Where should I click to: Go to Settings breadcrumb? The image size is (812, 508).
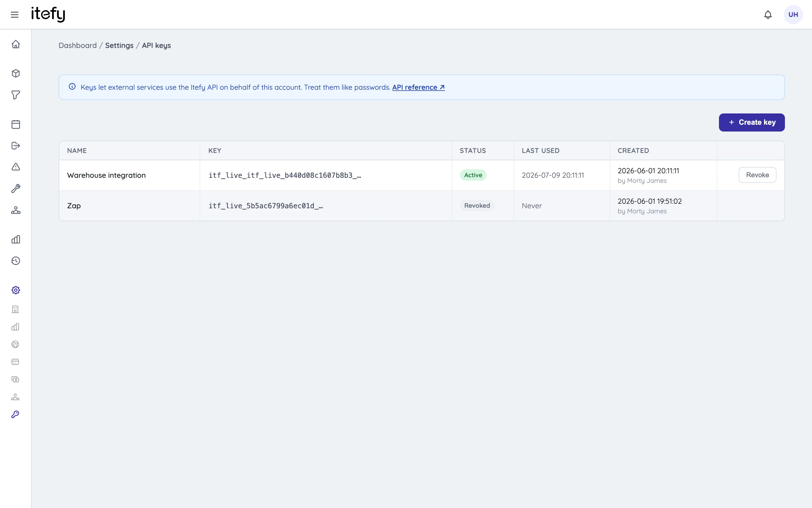[119, 45]
